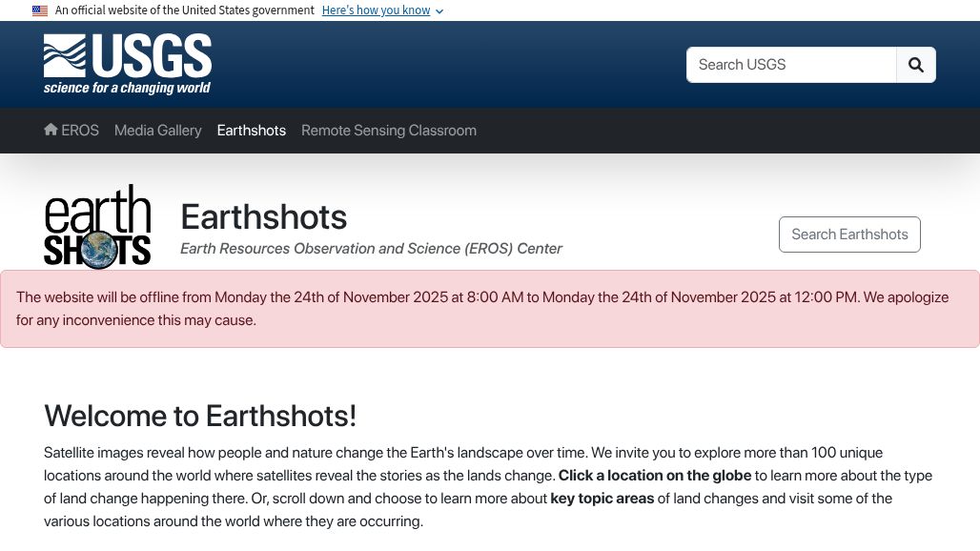
Task: Open the "Here's how you know" link
Action: tap(376, 10)
